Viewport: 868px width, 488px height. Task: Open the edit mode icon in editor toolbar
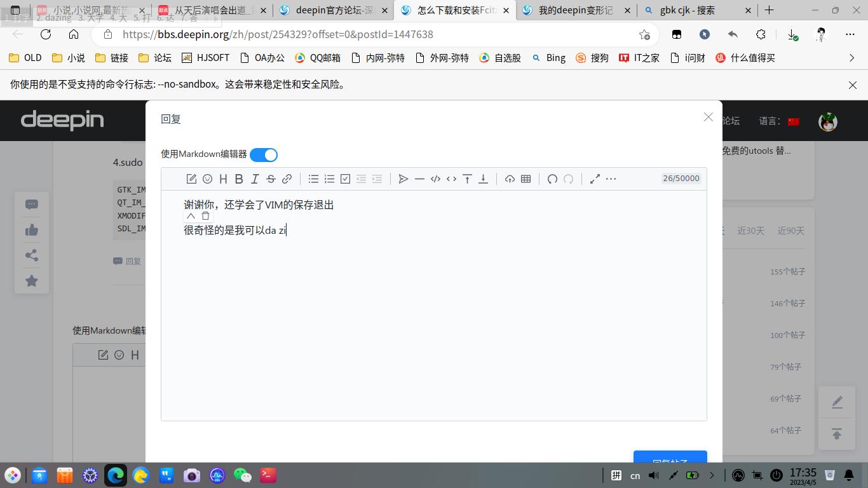tap(191, 179)
